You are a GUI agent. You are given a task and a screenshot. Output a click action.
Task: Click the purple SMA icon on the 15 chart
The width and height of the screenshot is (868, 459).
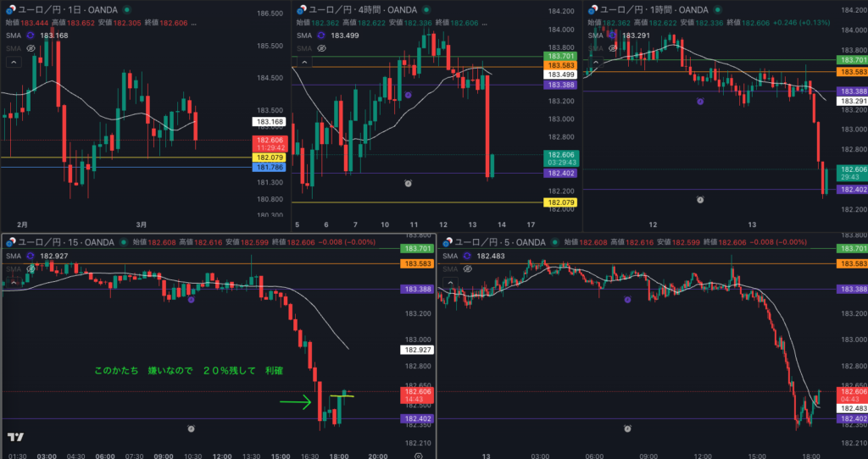pos(31,256)
